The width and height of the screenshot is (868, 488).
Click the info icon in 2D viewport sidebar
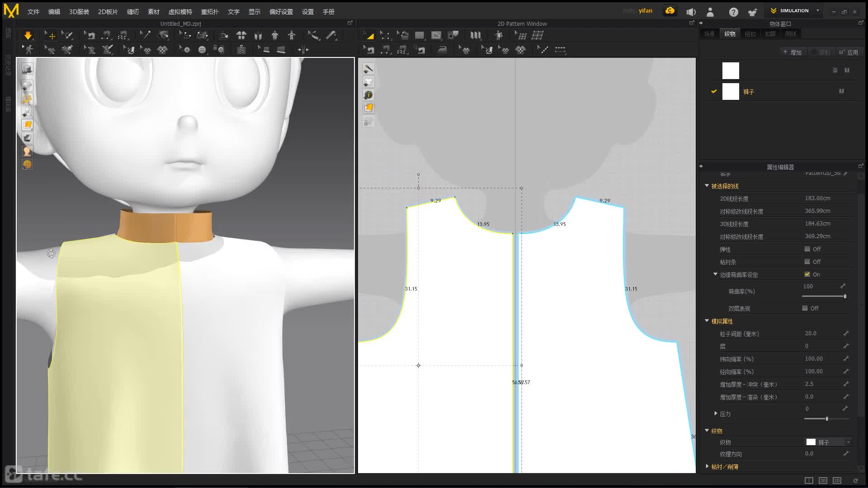[x=368, y=95]
